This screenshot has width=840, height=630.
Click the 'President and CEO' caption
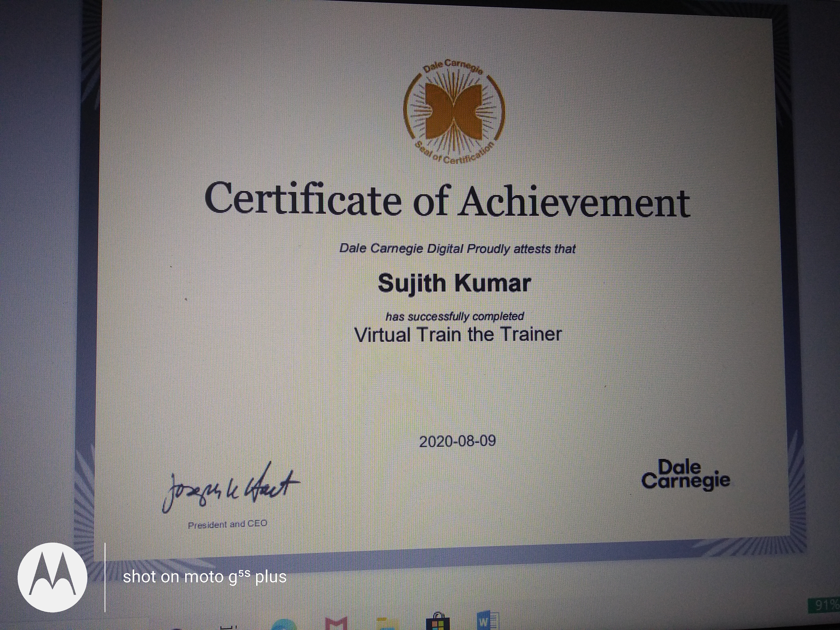click(x=228, y=524)
